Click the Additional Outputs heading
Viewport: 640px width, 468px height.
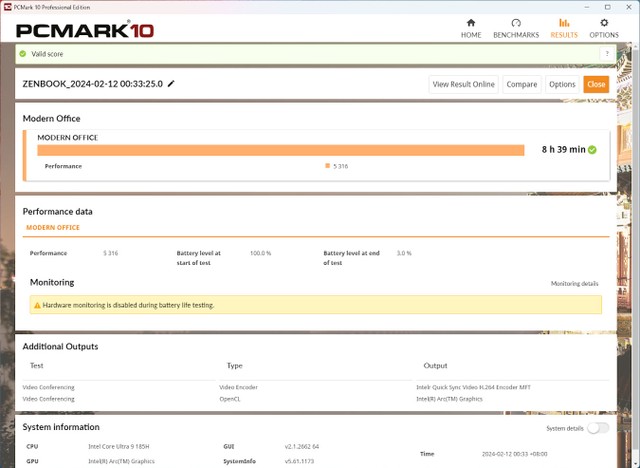pyautogui.click(x=60, y=346)
